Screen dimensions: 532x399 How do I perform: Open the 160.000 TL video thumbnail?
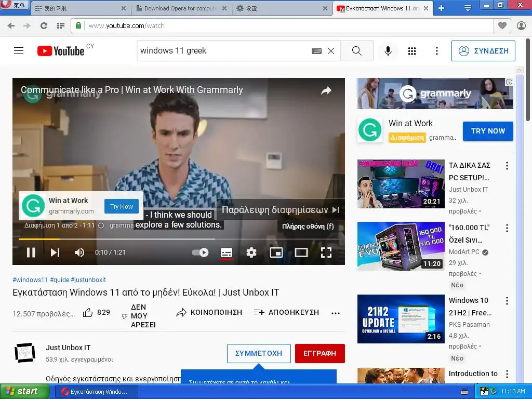pos(401,246)
